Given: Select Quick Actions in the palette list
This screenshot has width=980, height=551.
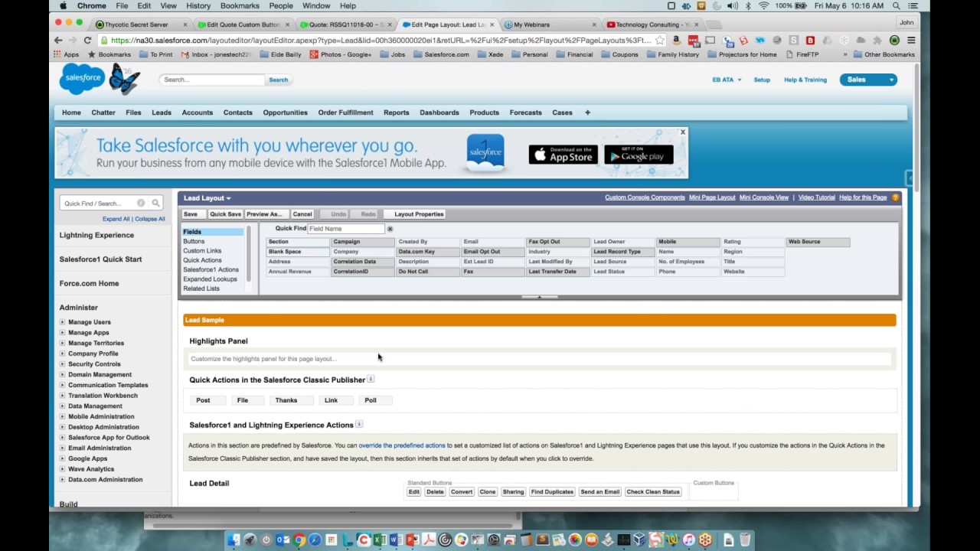Looking at the screenshot, I should pyautogui.click(x=202, y=260).
